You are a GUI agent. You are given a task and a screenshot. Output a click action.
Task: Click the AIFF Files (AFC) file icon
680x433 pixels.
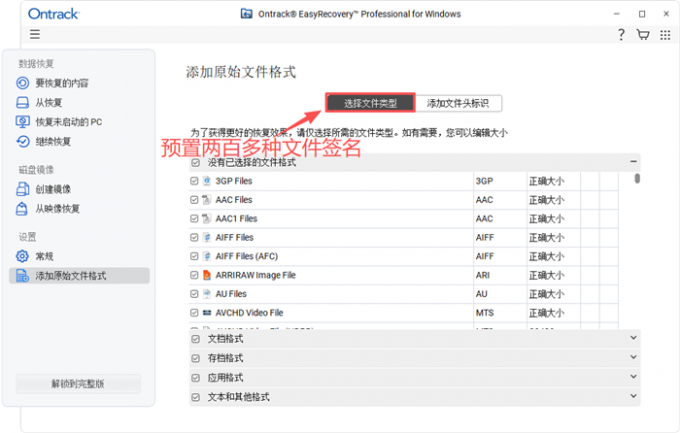click(207, 256)
